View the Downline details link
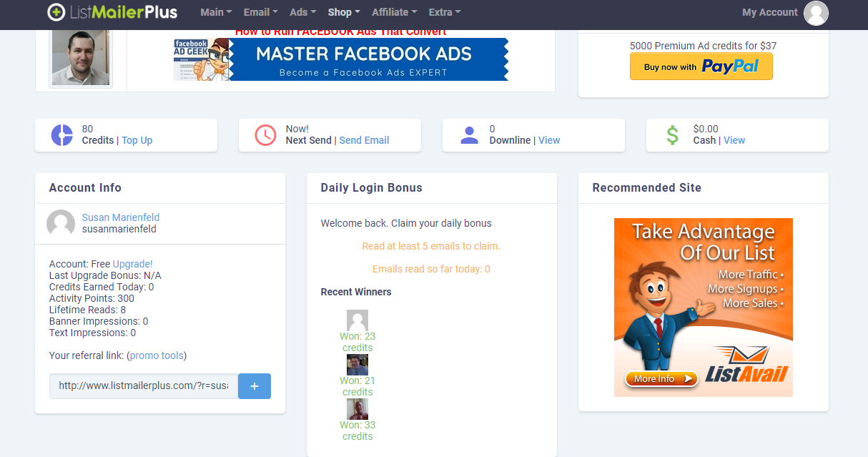This screenshot has height=457, width=868. (x=549, y=140)
